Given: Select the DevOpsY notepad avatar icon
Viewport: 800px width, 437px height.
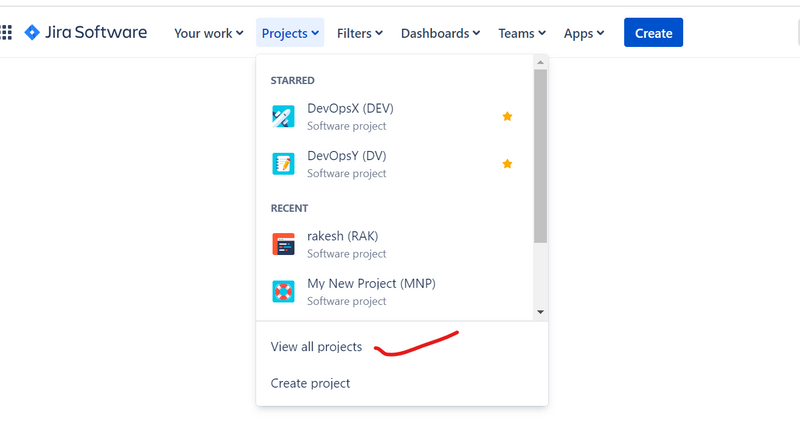Looking at the screenshot, I should click(x=283, y=164).
